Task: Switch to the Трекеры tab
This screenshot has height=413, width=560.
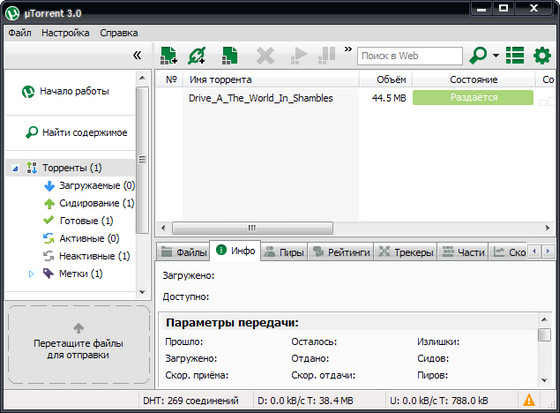Action: coord(405,252)
